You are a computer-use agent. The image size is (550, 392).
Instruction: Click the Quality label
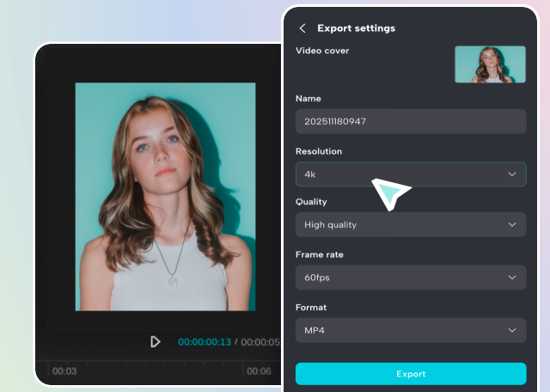[311, 202]
